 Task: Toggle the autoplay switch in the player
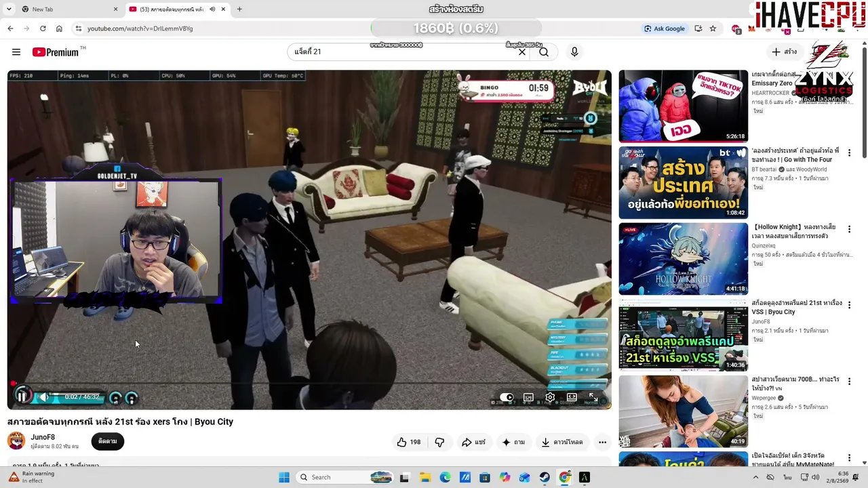[x=507, y=397]
